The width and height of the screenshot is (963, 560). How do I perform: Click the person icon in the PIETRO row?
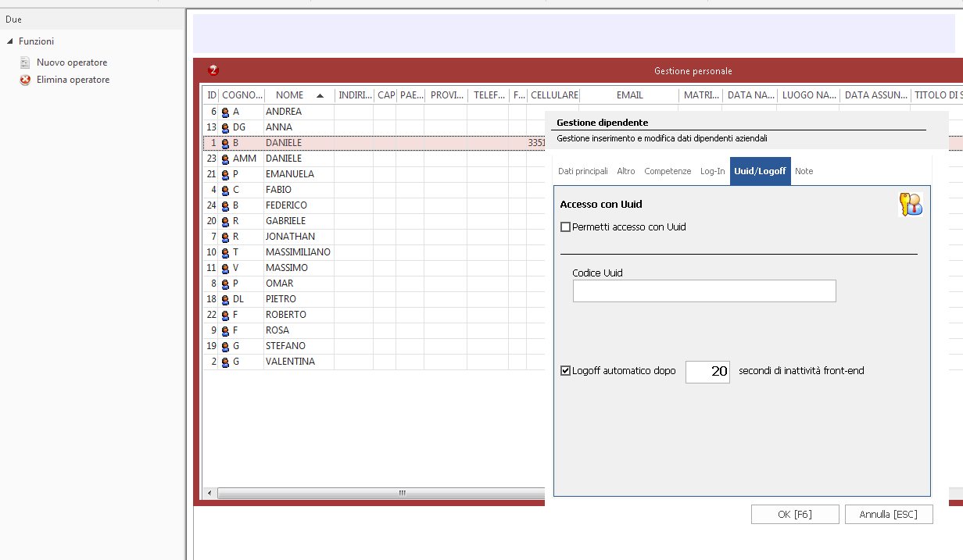225,300
